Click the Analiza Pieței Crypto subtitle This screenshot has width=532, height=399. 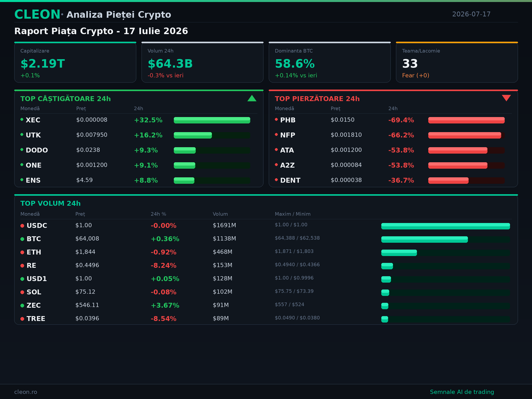(x=119, y=15)
